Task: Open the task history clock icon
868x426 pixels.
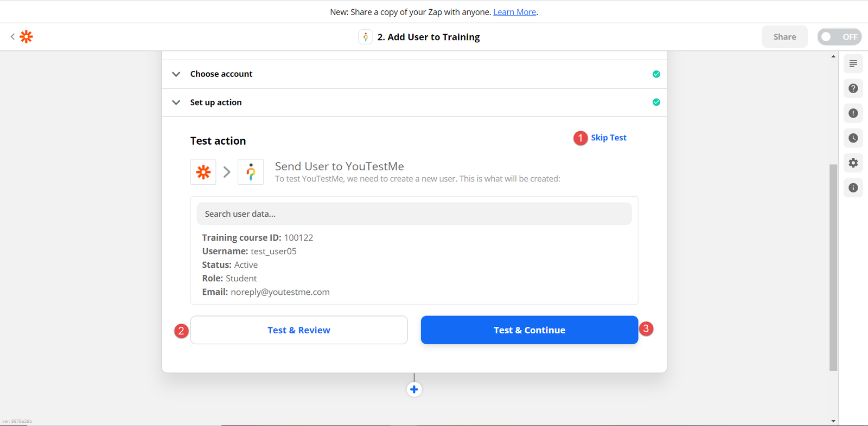Action: (853, 138)
